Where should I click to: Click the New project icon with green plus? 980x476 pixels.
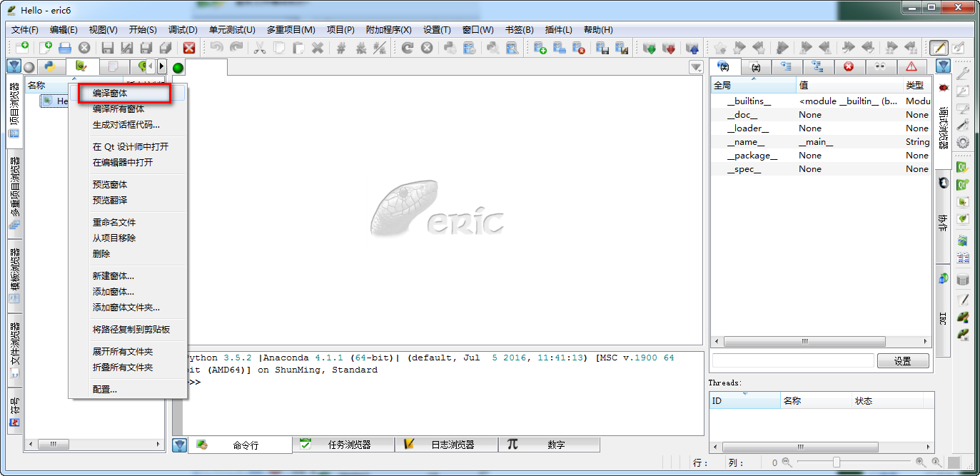540,48
